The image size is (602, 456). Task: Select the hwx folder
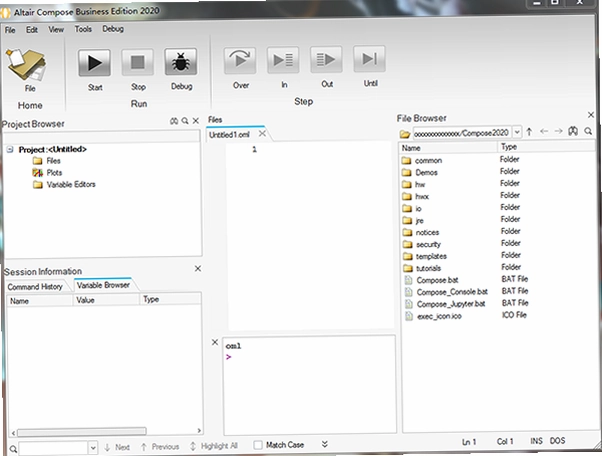click(422, 197)
